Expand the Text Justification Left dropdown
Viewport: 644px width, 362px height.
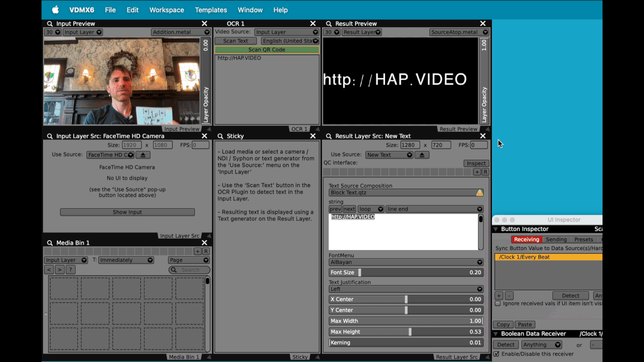pos(406,289)
